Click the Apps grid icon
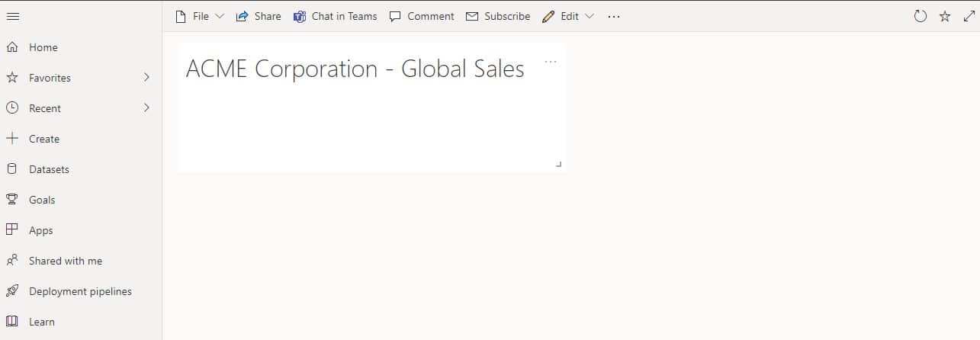This screenshot has width=980, height=340. tap(12, 230)
